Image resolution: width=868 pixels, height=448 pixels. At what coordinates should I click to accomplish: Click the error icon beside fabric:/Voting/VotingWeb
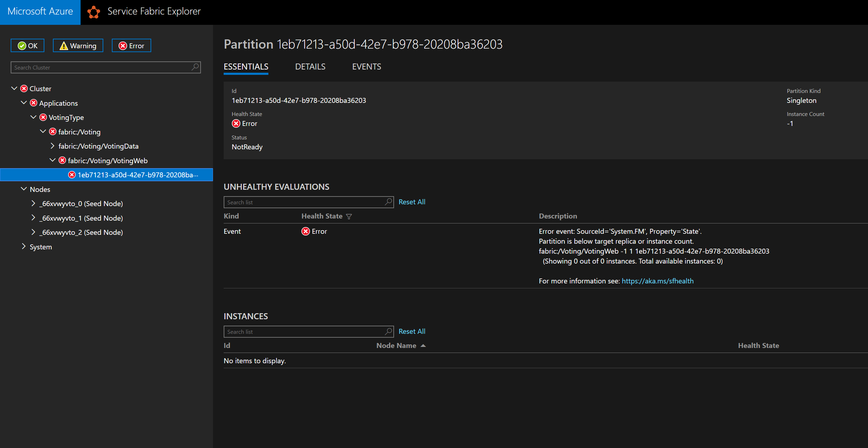coord(62,160)
